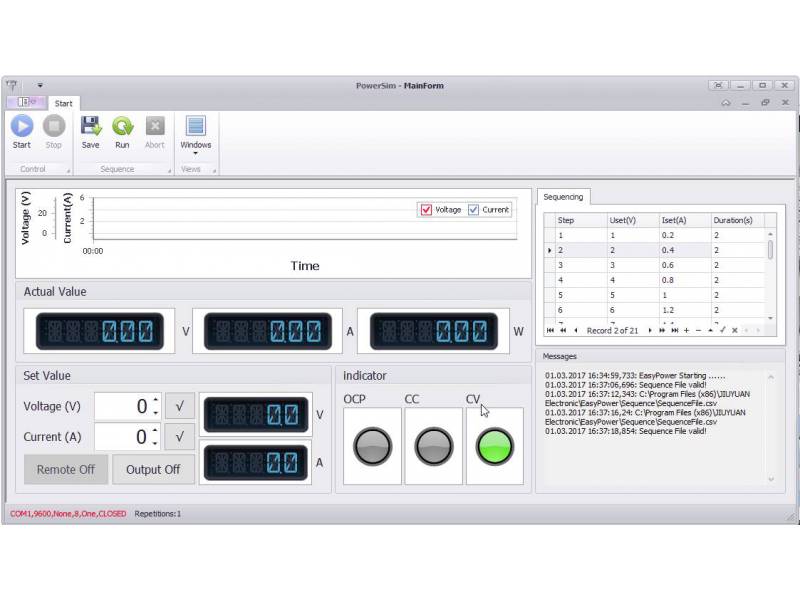Add a new record with plus icon
Viewport: 800px width, 600px height.
click(686, 330)
